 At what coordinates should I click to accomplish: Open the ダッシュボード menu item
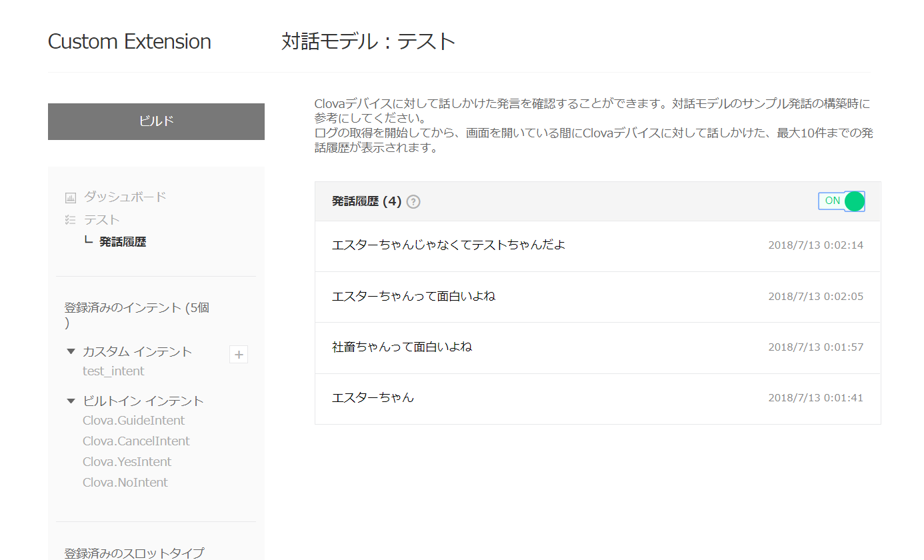point(125,197)
